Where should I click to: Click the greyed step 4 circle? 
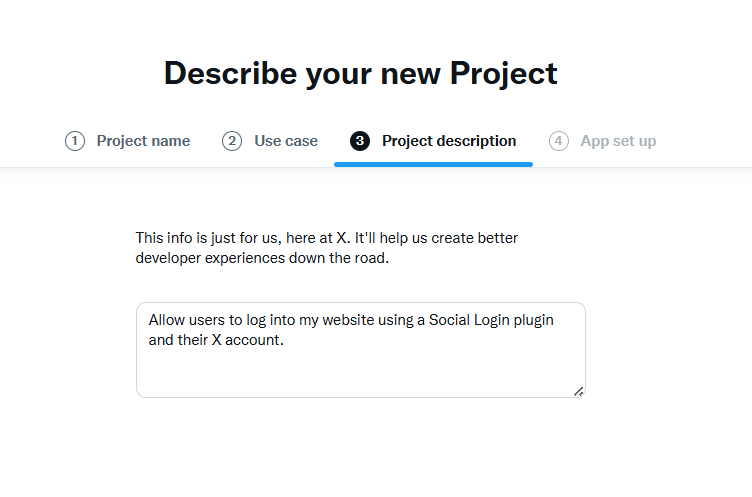(x=559, y=141)
